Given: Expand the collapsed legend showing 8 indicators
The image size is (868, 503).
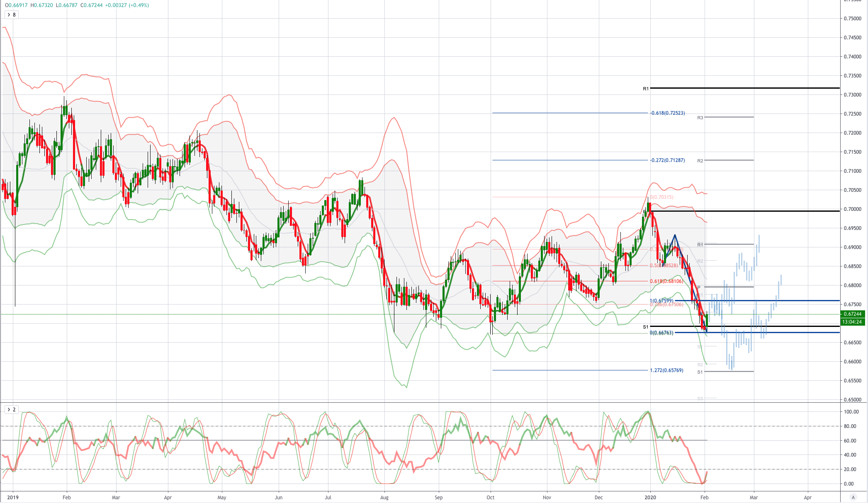Looking at the screenshot, I should point(11,15).
